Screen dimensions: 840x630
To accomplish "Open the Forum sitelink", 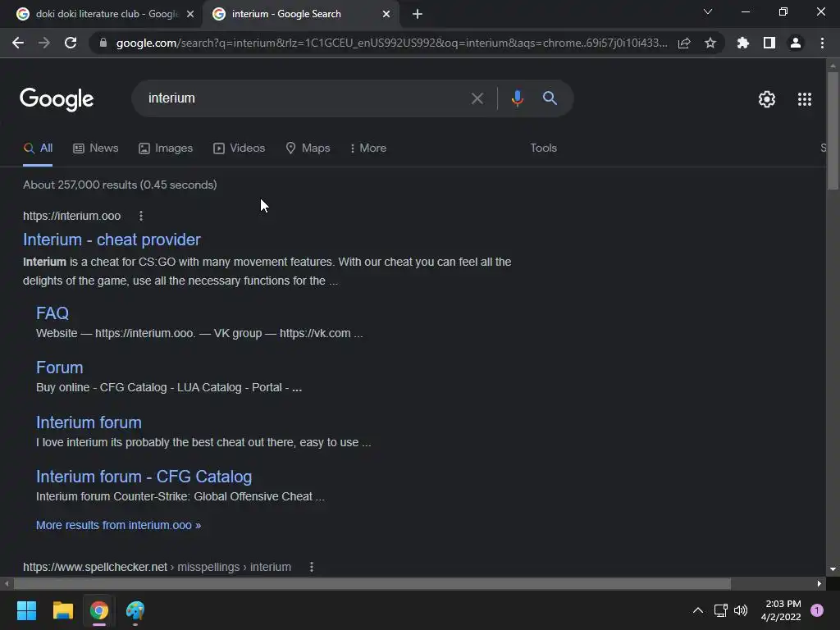I will [x=59, y=367].
